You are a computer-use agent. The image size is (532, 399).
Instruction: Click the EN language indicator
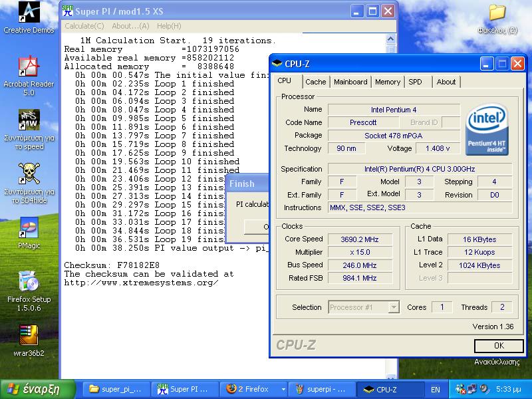coord(436,390)
